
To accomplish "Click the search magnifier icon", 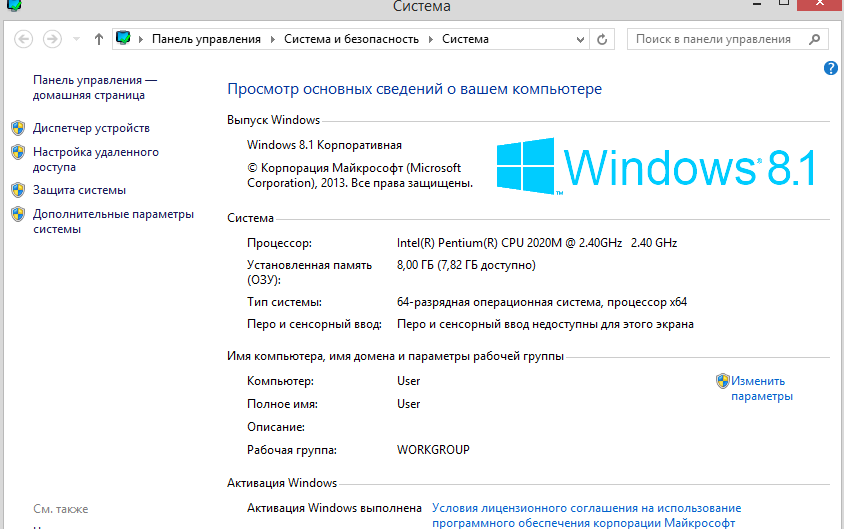I will click(x=814, y=39).
